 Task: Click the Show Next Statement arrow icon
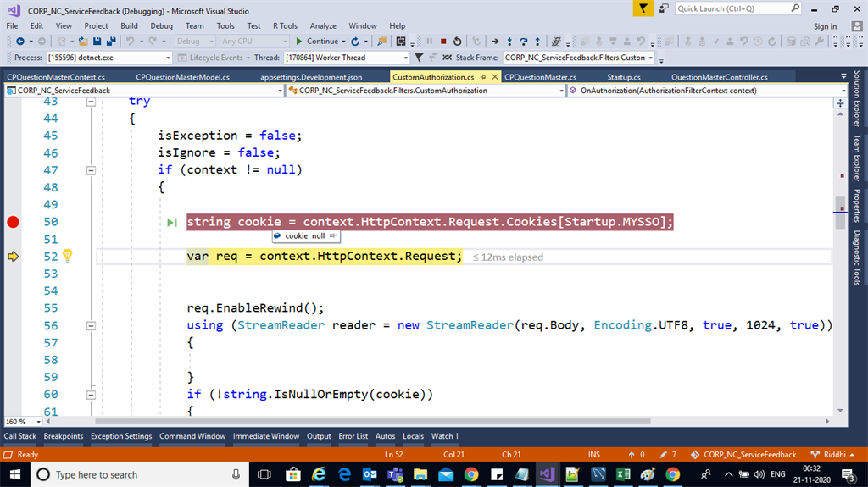click(495, 42)
